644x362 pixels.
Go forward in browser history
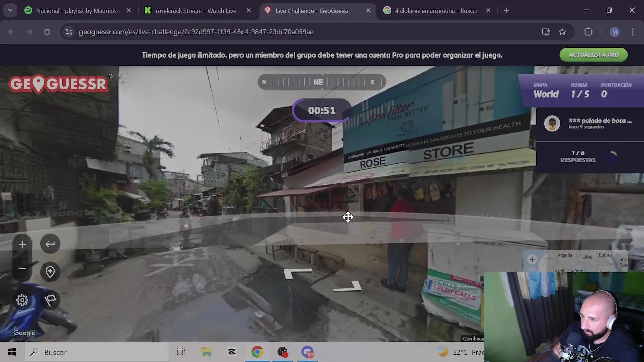pos(29,32)
